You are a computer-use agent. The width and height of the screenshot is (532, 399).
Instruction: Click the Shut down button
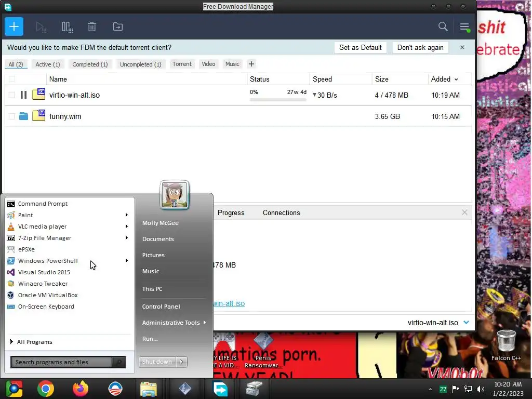click(157, 362)
